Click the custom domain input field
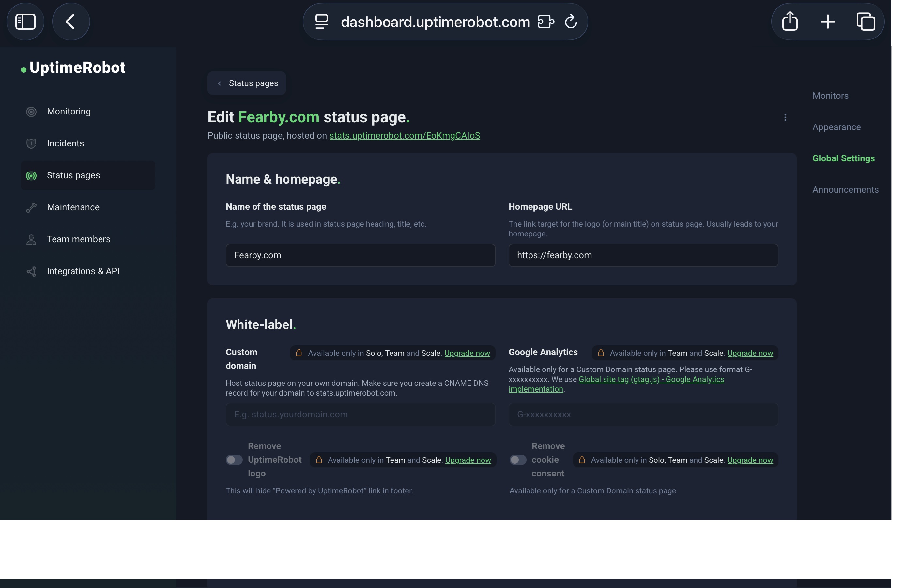905x588 pixels. [360, 414]
